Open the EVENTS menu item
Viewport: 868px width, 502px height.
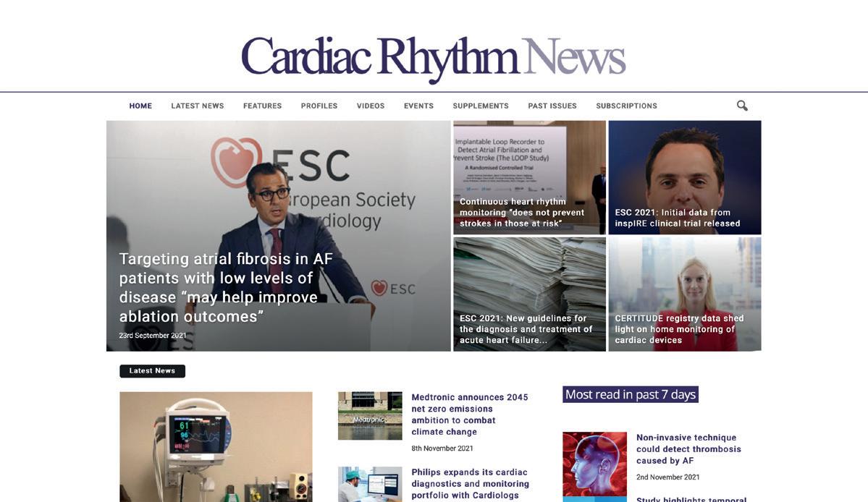[x=418, y=106]
